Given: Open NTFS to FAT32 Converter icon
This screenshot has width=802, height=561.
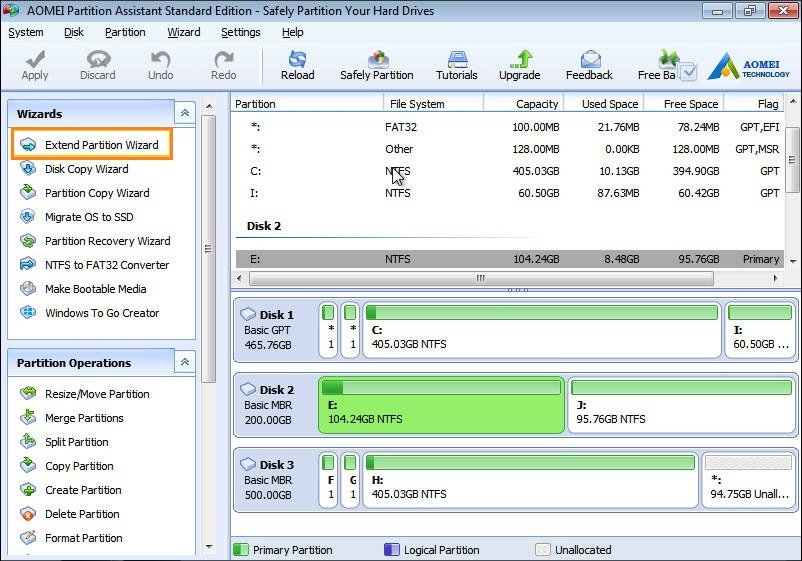Looking at the screenshot, I should tap(28, 265).
